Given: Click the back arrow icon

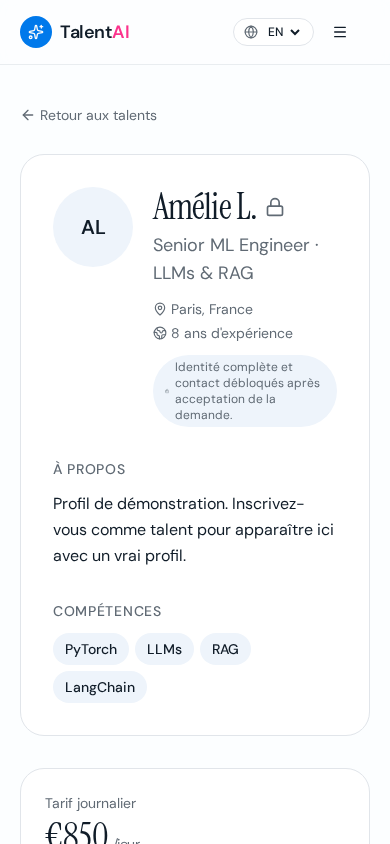Looking at the screenshot, I should pyautogui.click(x=27, y=115).
